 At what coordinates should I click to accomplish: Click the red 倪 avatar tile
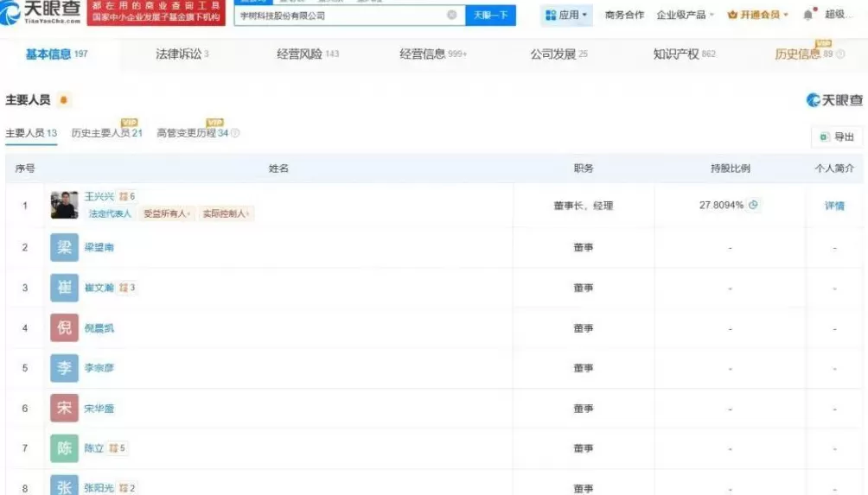[64, 328]
